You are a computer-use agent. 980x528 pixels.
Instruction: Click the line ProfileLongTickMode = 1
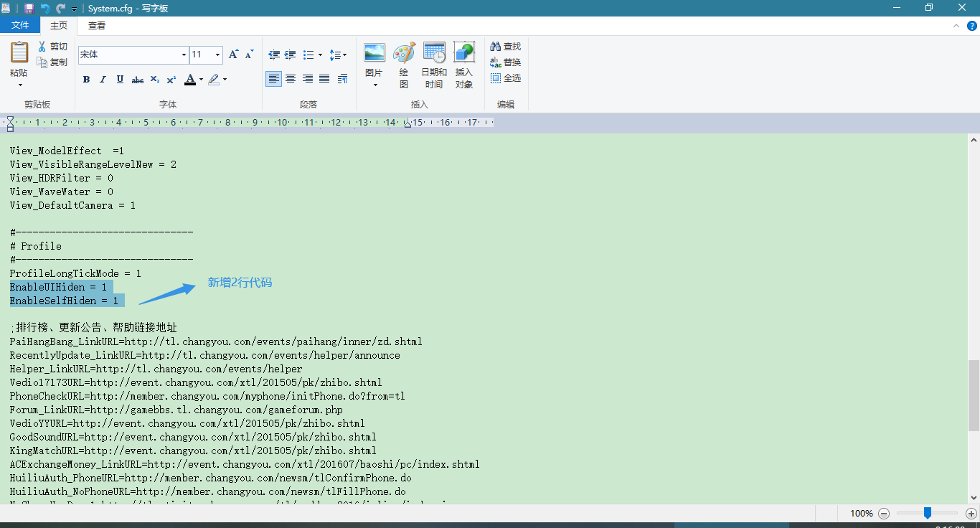(75, 273)
